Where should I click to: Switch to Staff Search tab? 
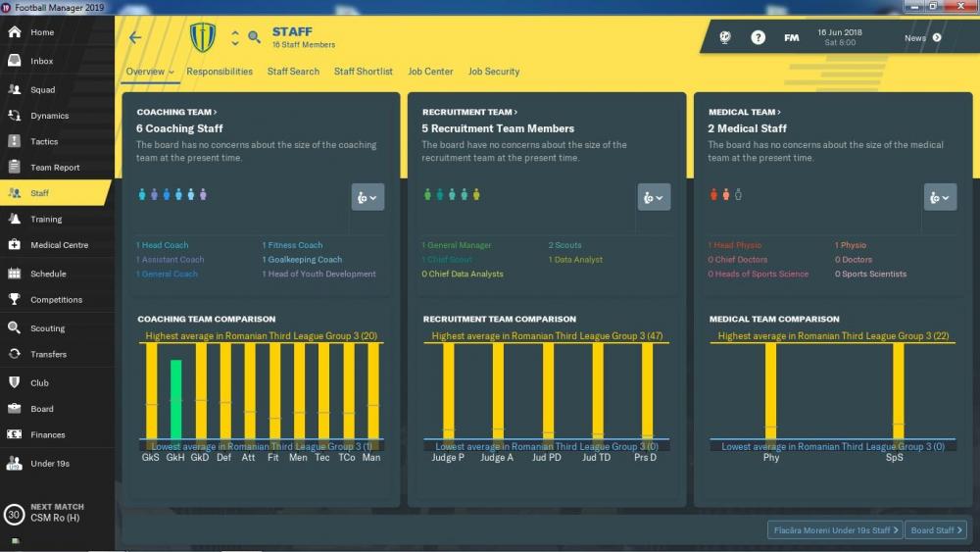[x=293, y=72]
